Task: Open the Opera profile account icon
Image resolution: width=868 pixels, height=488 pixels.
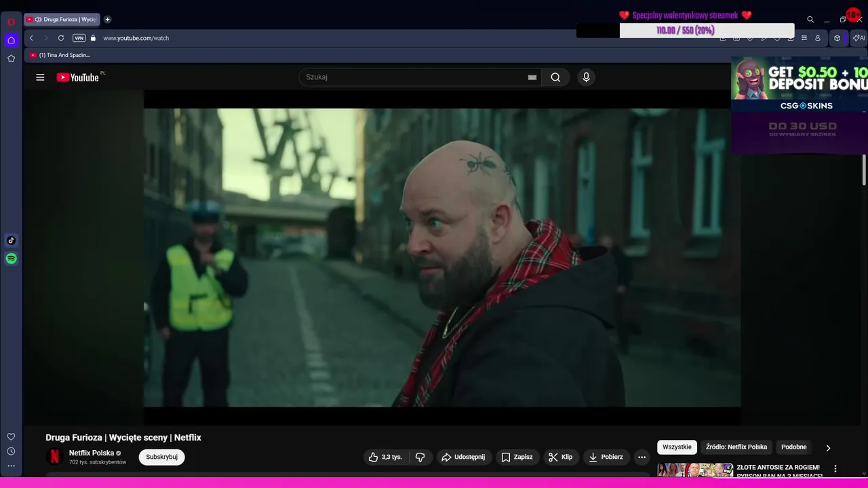Action: [x=818, y=38]
